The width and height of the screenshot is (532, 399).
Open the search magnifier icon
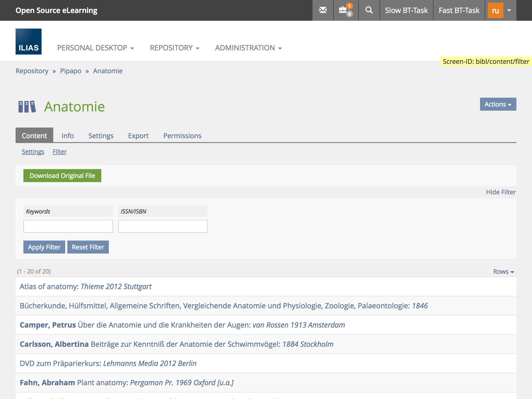pos(369,10)
